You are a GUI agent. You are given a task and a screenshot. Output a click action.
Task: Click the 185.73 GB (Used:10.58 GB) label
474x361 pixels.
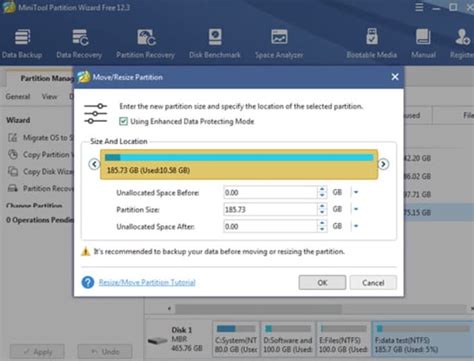tap(148, 170)
